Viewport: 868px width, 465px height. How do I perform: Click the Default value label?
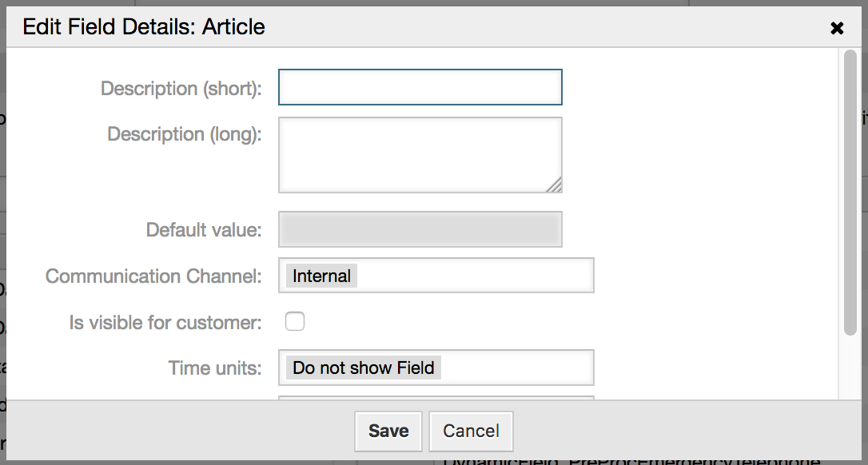coord(204,229)
